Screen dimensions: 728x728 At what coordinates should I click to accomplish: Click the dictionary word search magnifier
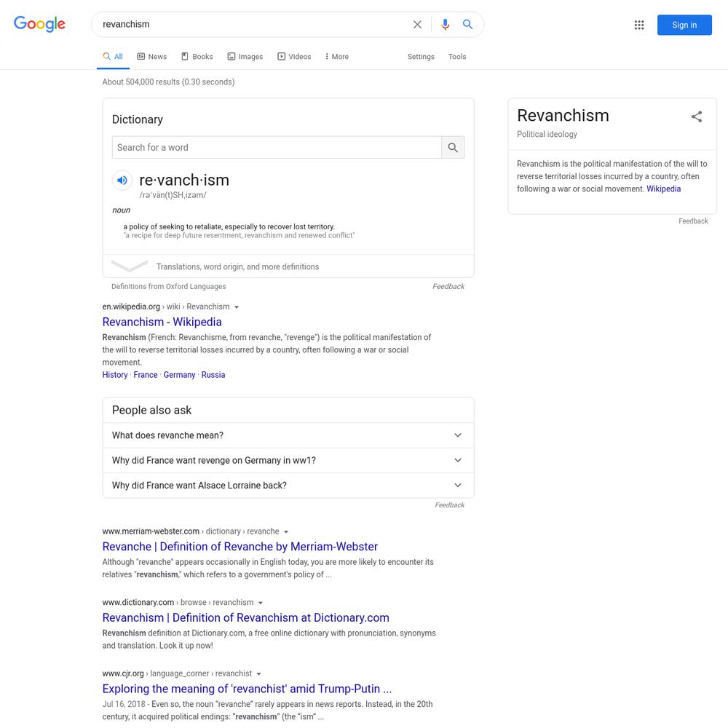(453, 148)
